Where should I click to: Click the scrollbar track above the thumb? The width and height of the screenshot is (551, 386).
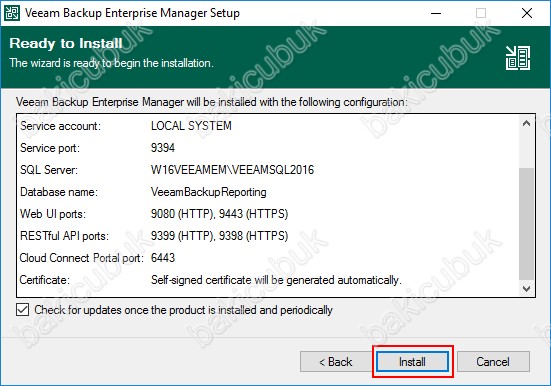[526, 150]
